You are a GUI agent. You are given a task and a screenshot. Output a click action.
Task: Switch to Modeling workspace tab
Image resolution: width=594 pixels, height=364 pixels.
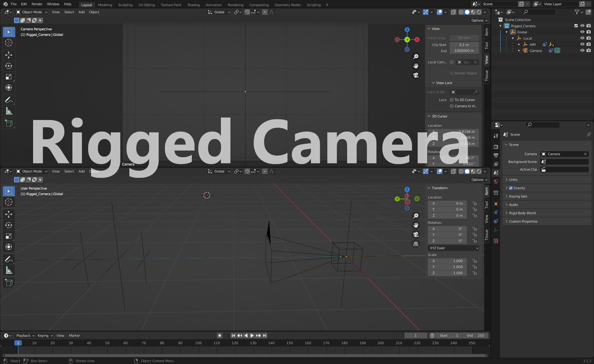pos(105,5)
